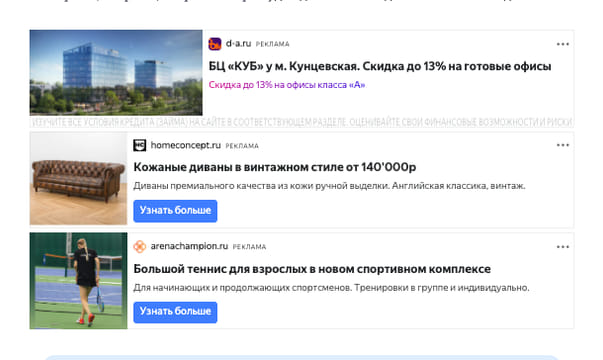Screen dimensions: 603x360
Task: Open headline 'Большой теннис для взрослых'
Action: click(x=312, y=269)
